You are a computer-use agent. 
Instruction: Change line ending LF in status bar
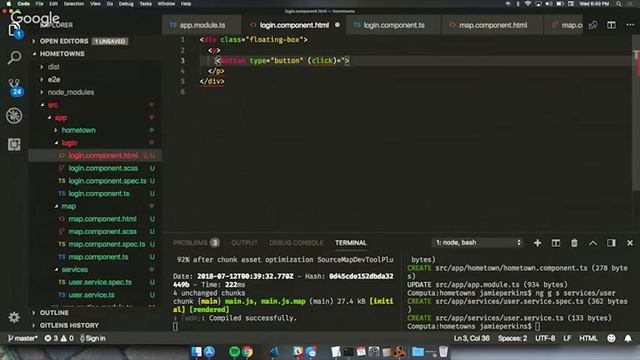tap(567, 338)
